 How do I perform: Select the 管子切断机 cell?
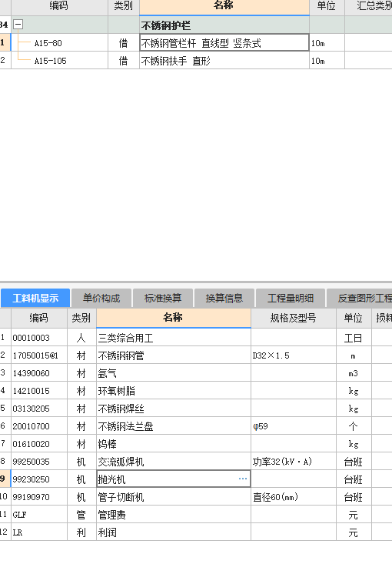pos(174,497)
